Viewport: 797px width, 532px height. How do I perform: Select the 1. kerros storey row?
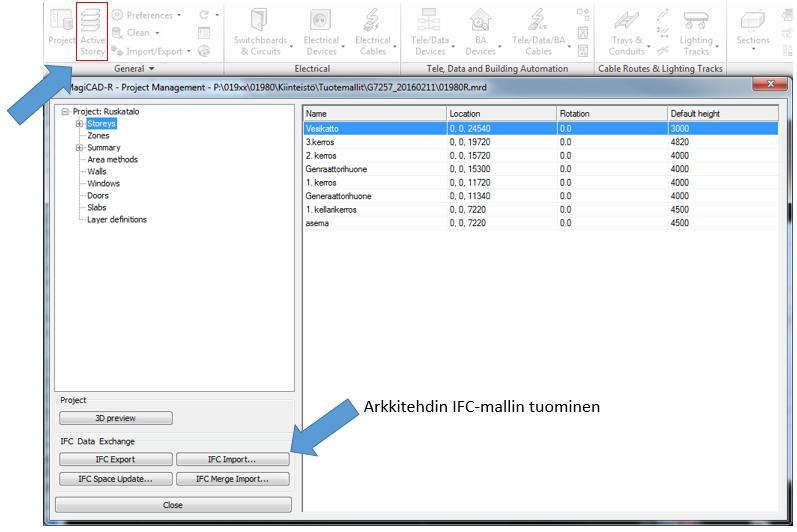click(x=541, y=182)
